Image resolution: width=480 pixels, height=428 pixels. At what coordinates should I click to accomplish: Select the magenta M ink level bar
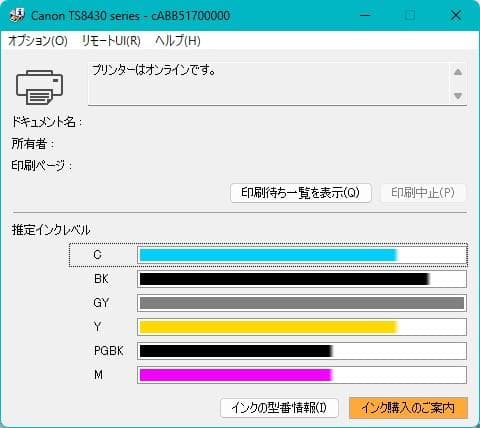click(x=302, y=375)
